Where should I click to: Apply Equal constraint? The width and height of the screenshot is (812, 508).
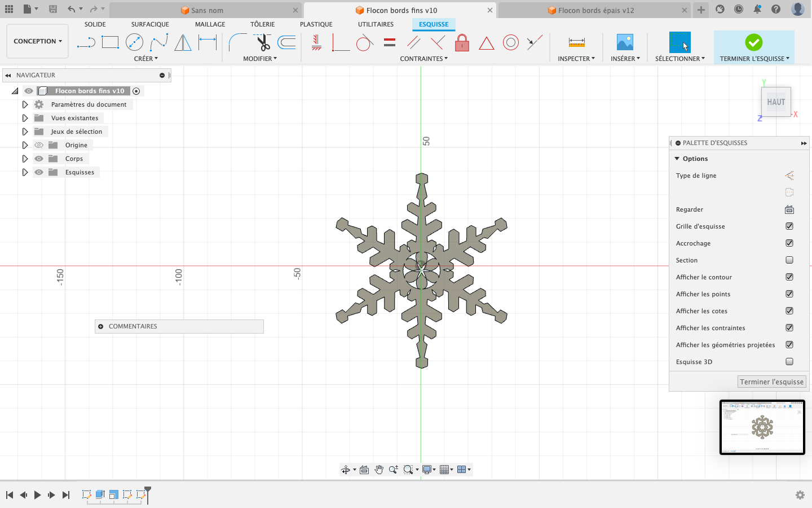point(389,42)
